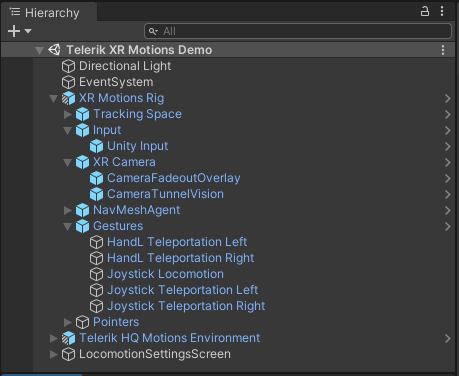The image size is (459, 376).
Task: Open the create dropdown arrow next to plus
Action: [28, 31]
